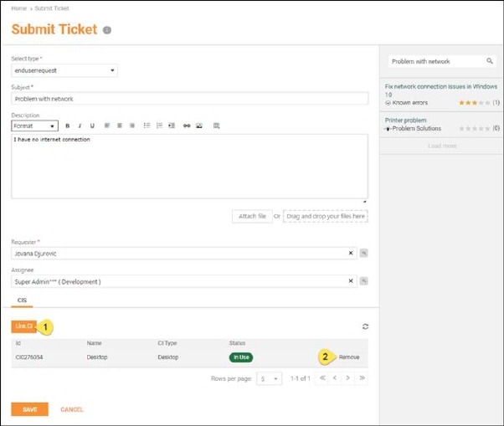Toggle underline formatting in description editor
504x426 pixels.
pyautogui.click(x=91, y=126)
